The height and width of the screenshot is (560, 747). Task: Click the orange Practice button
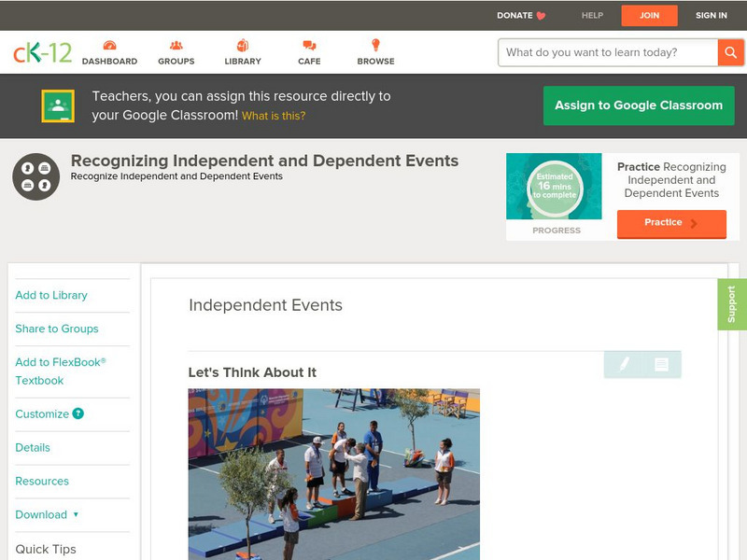coord(671,223)
